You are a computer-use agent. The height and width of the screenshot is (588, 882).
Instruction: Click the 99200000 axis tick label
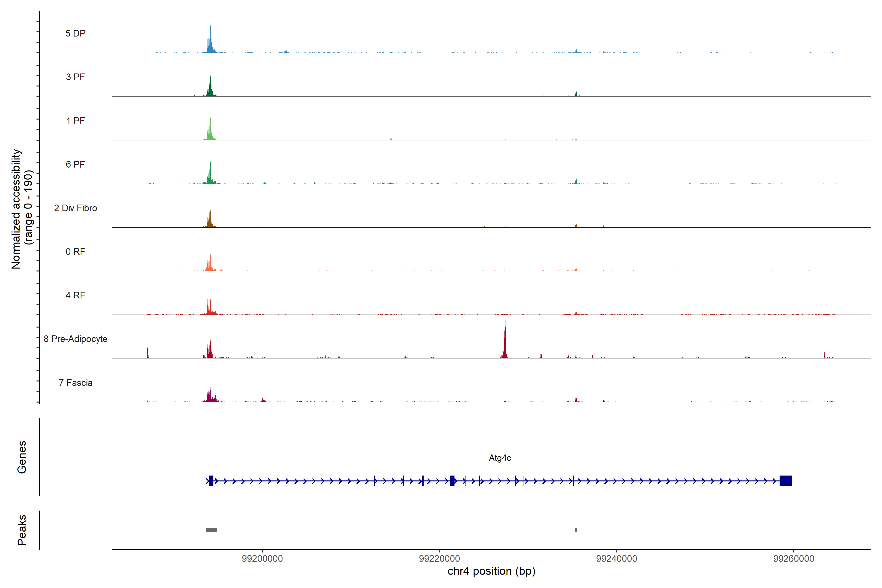pyautogui.click(x=262, y=559)
